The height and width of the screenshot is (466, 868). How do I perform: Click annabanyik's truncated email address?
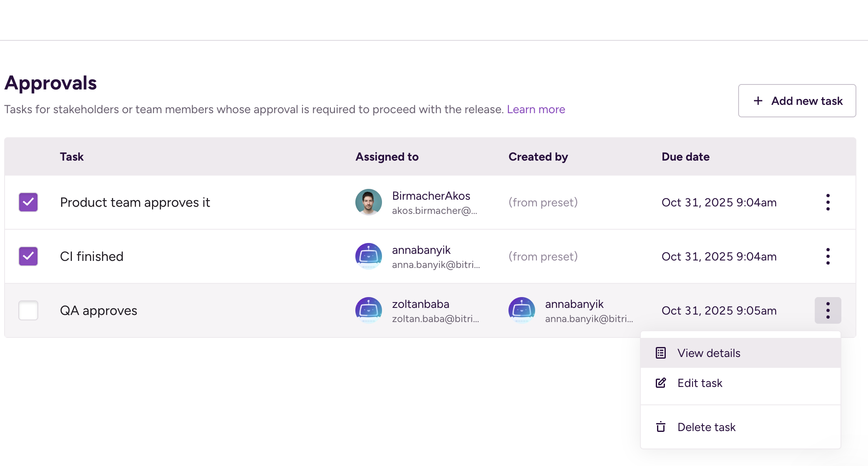click(x=435, y=265)
